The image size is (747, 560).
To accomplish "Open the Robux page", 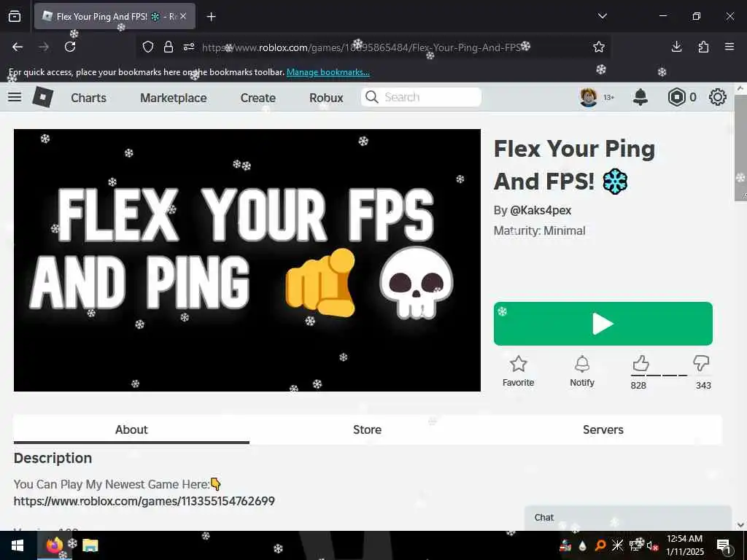I will click(326, 98).
